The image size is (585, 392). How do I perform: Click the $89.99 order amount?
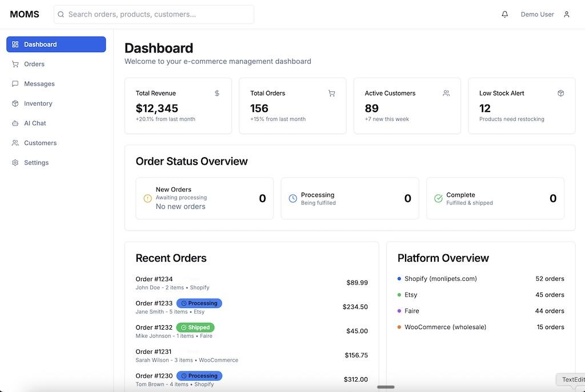tap(357, 283)
